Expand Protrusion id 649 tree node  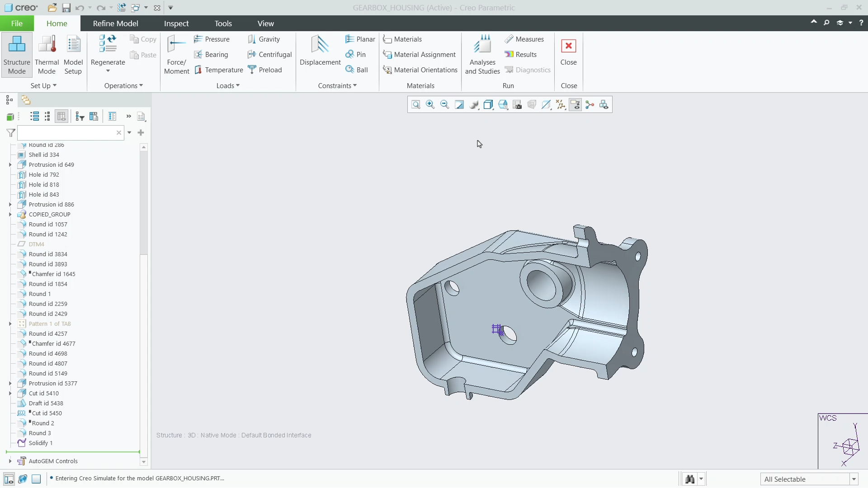10,165
